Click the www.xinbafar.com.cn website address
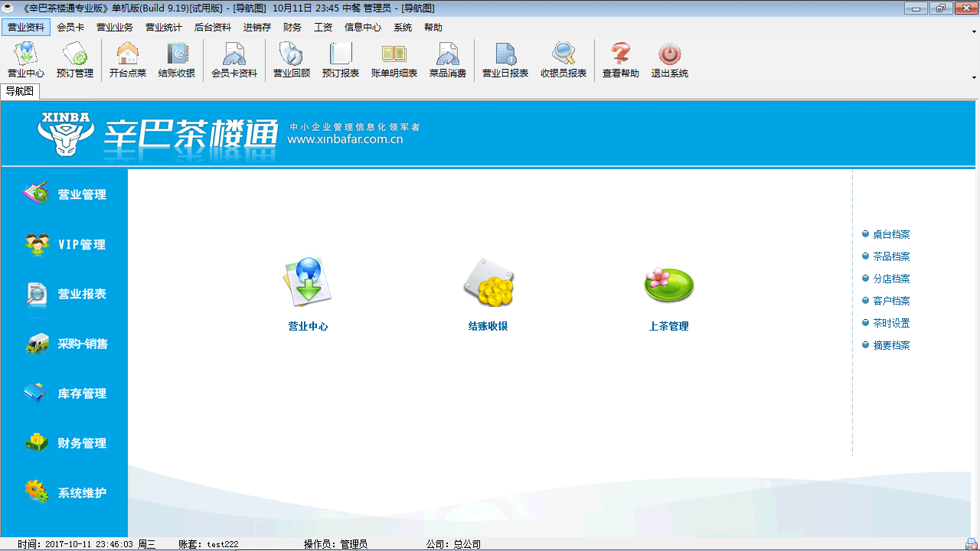The height and width of the screenshot is (551, 980). click(345, 140)
